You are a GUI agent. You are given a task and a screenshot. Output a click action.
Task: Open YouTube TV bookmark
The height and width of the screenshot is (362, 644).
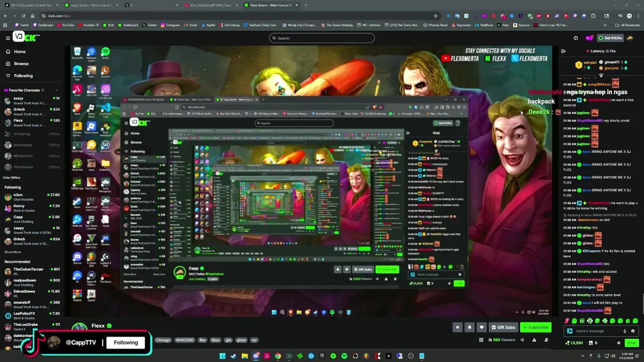pyautogui.click(x=89, y=25)
